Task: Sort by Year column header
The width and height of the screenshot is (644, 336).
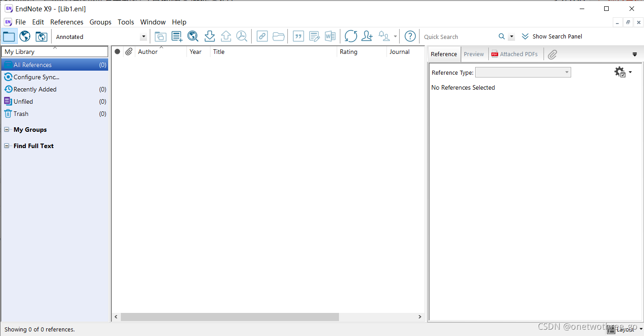Action: coord(198,52)
